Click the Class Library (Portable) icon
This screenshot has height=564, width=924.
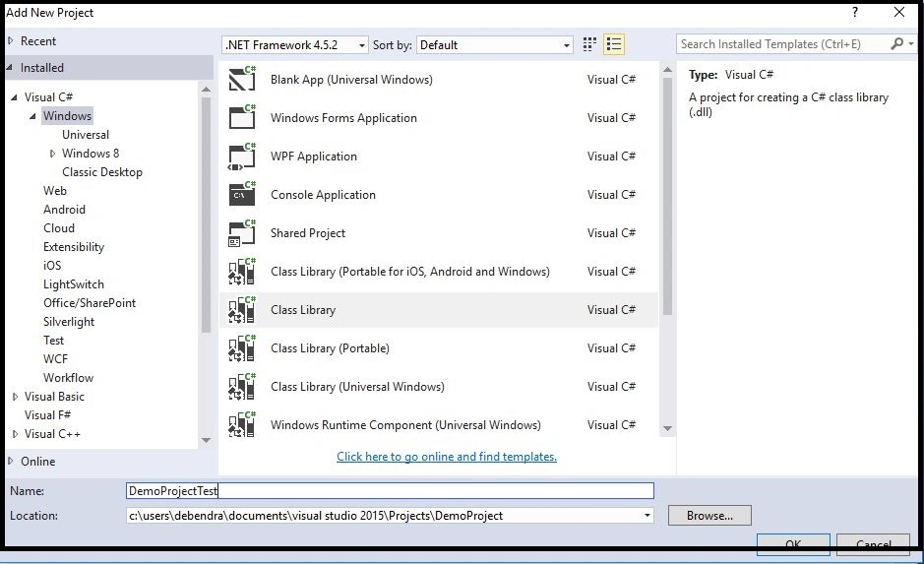click(x=242, y=347)
